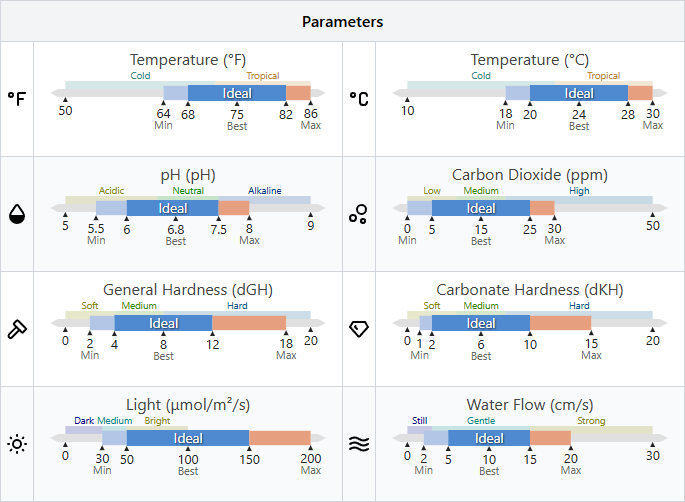Click the Carbonate Hardness diamond icon
Screen dimensions: 685x502
(x=358, y=328)
